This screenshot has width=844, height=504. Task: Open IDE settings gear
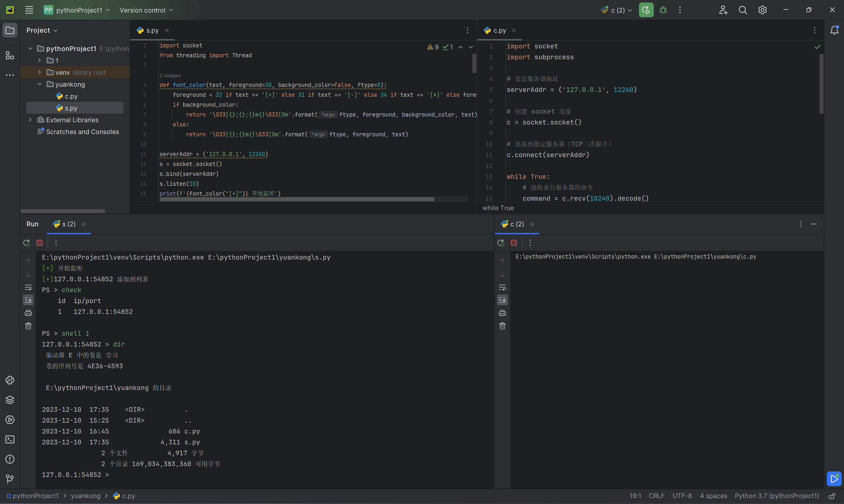[x=763, y=10]
